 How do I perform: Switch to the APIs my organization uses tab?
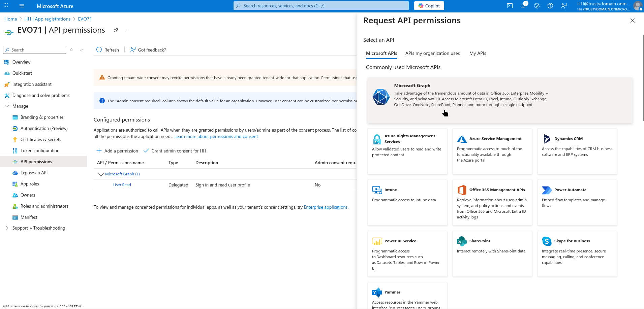click(432, 53)
